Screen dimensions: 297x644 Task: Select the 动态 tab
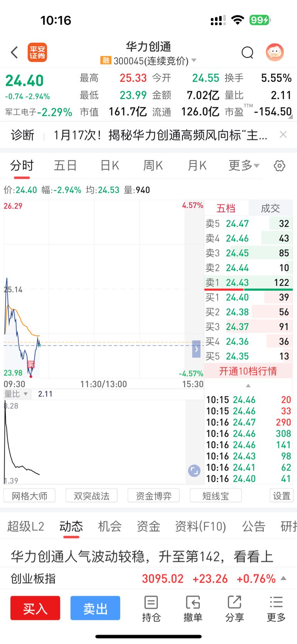pos(71,526)
